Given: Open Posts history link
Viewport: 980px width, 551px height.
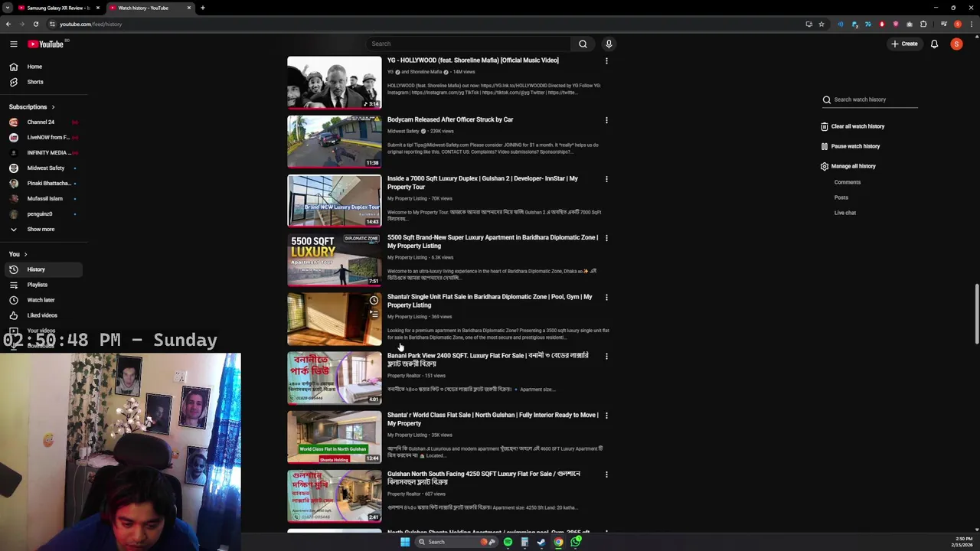Looking at the screenshot, I should coord(841,197).
